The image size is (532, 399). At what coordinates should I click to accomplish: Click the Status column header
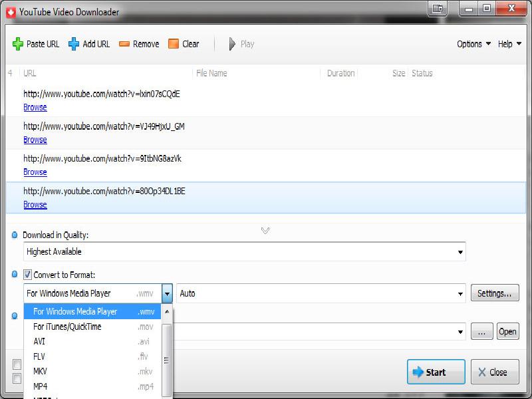click(x=467, y=73)
